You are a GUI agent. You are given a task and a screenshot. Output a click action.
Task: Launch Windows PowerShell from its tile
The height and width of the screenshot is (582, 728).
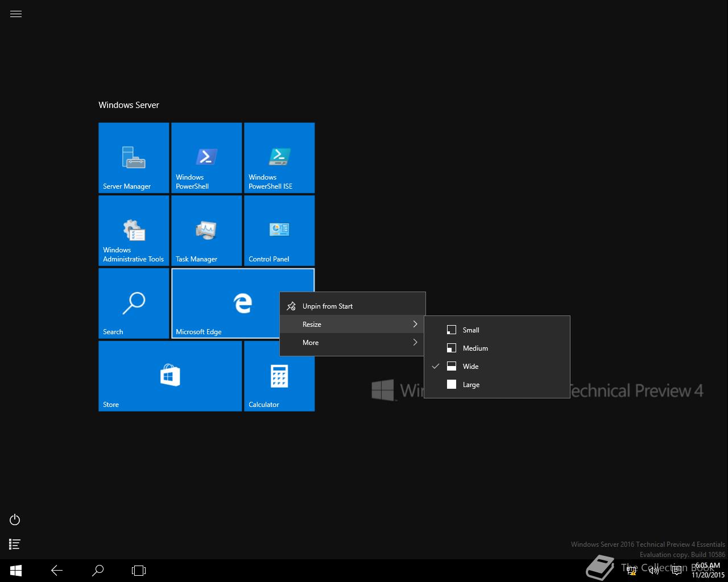pos(206,157)
